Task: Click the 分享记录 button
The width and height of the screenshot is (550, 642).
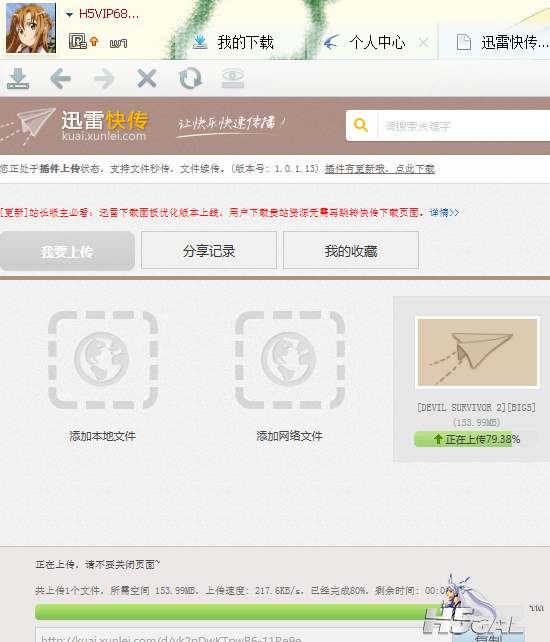Action: click(x=209, y=250)
